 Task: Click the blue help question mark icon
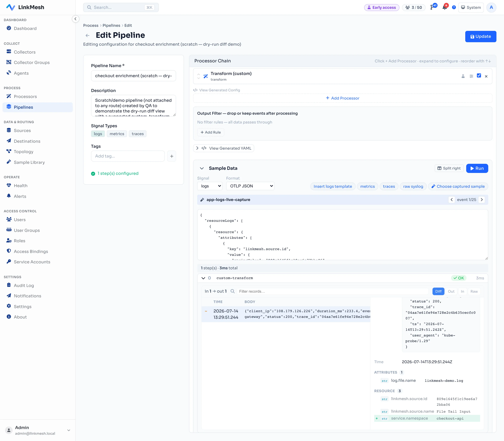(454, 7)
